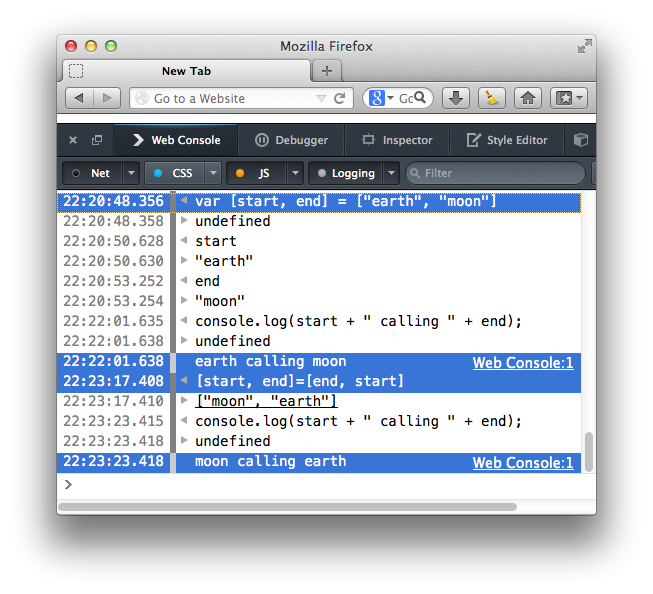Click the 'earth calling moon' log message

tap(271, 361)
